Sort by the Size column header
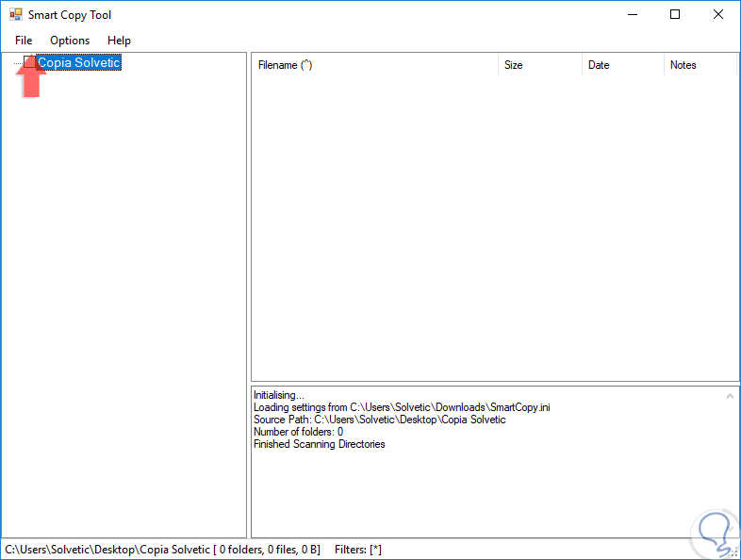 [x=540, y=65]
